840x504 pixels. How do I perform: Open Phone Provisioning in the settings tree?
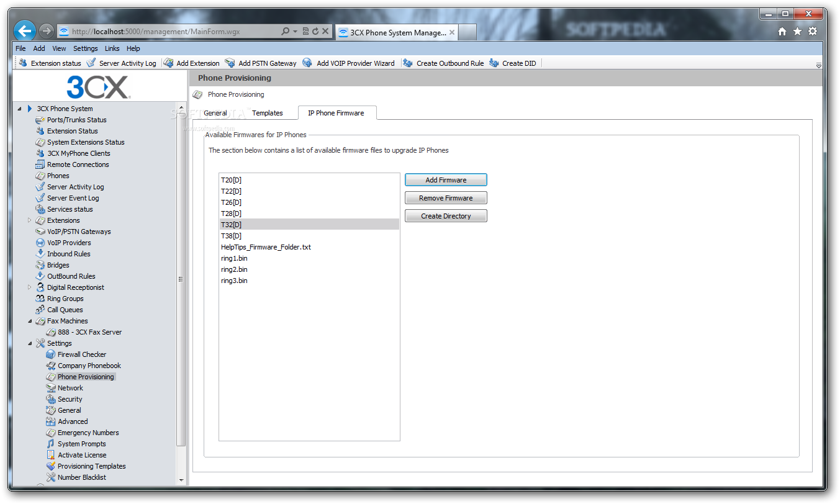[86, 377]
